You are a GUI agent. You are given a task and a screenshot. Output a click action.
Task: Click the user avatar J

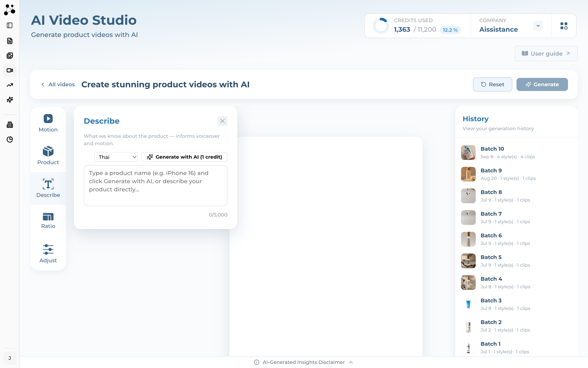[10, 358]
